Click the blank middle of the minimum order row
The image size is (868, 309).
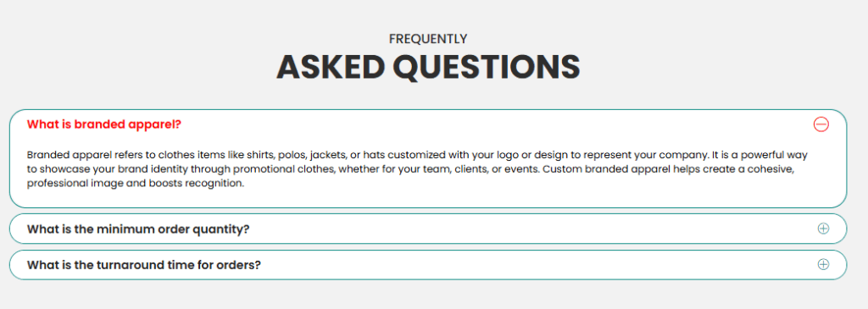531,229
